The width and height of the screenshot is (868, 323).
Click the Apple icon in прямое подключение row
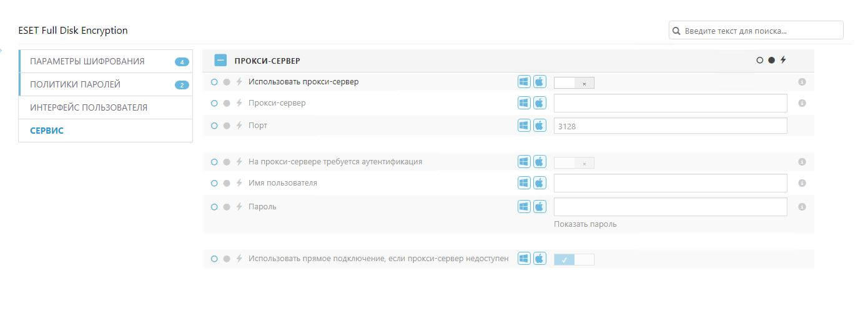(540, 259)
